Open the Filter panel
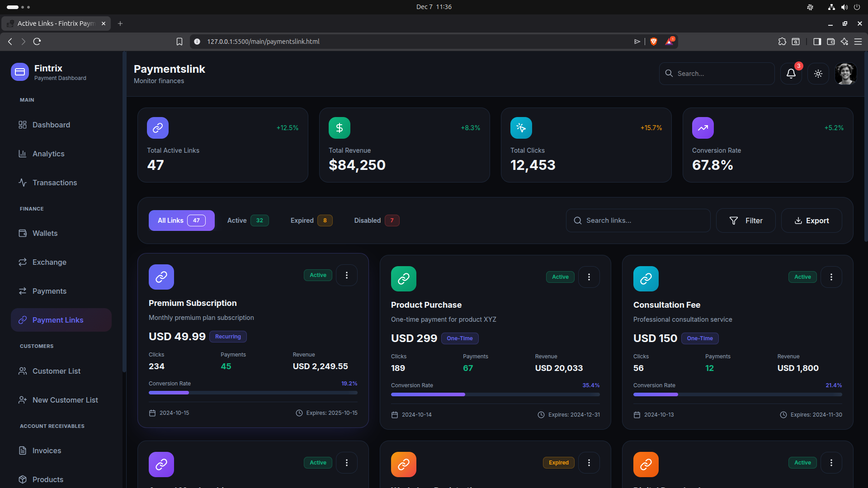Viewport: 868px width, 488px height. (x=745, y=221)
